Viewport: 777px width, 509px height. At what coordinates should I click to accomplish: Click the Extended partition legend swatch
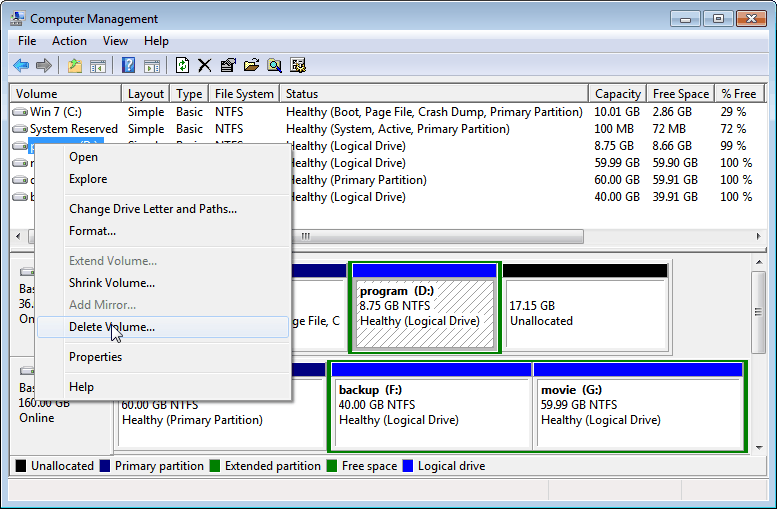coord(215,466)
